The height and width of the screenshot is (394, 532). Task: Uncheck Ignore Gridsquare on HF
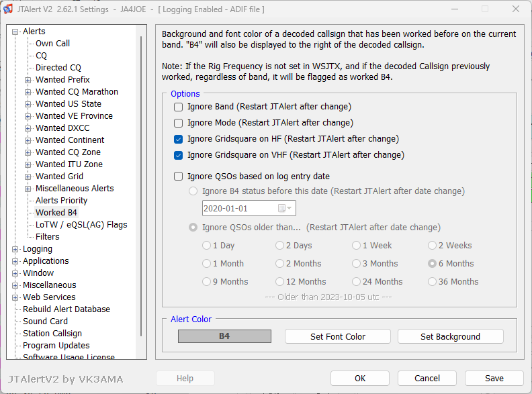178,139
